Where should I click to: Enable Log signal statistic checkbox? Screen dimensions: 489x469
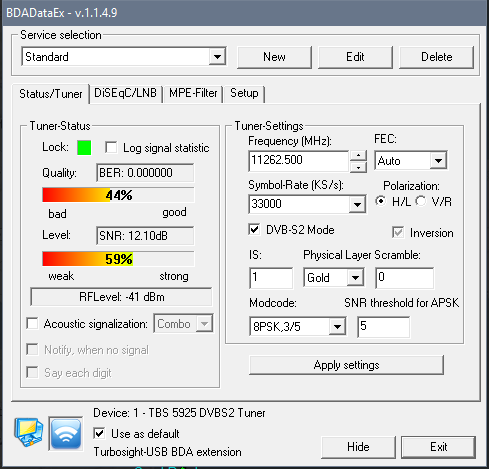click(x=111, y=148)
